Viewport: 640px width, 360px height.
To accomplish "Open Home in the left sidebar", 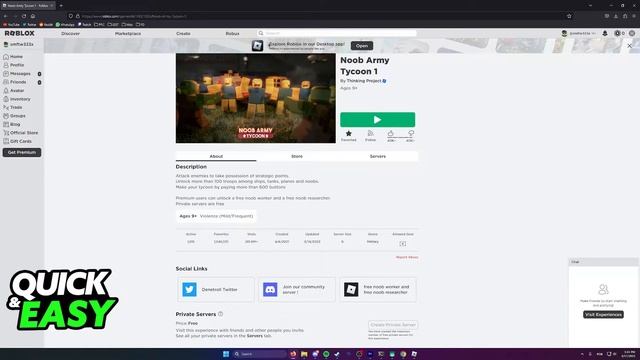I will pos(13,57).
